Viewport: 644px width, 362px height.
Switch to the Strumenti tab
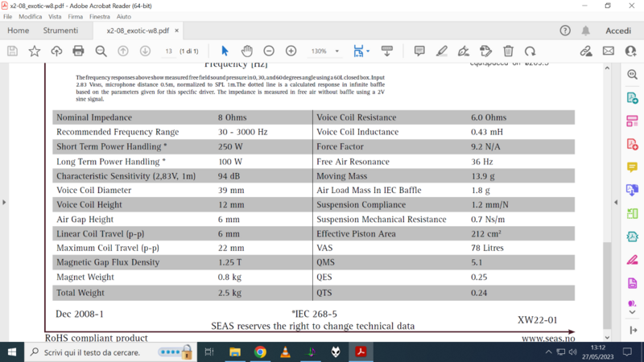coord(60,31)
